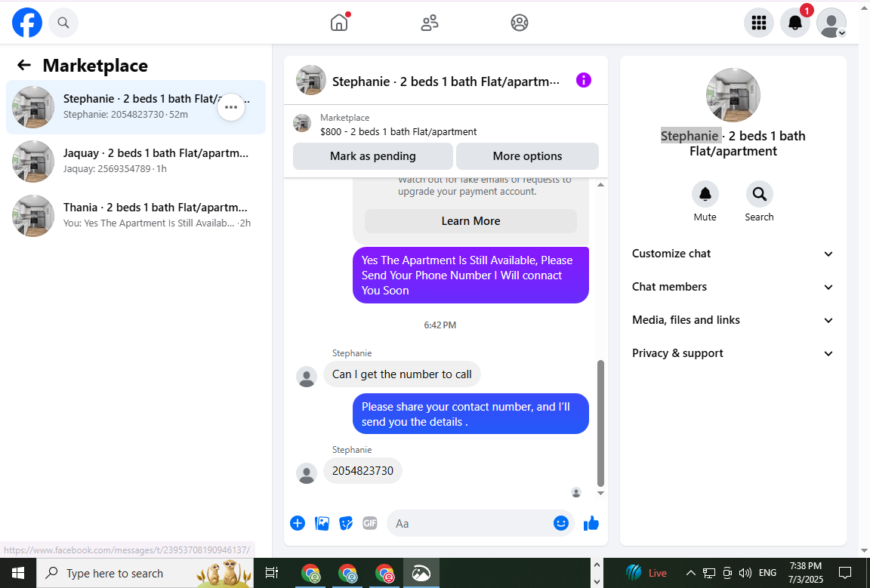Screen dimensions: 870x588
Task: Focus Windows search box
Action: (x=145, y=573)
